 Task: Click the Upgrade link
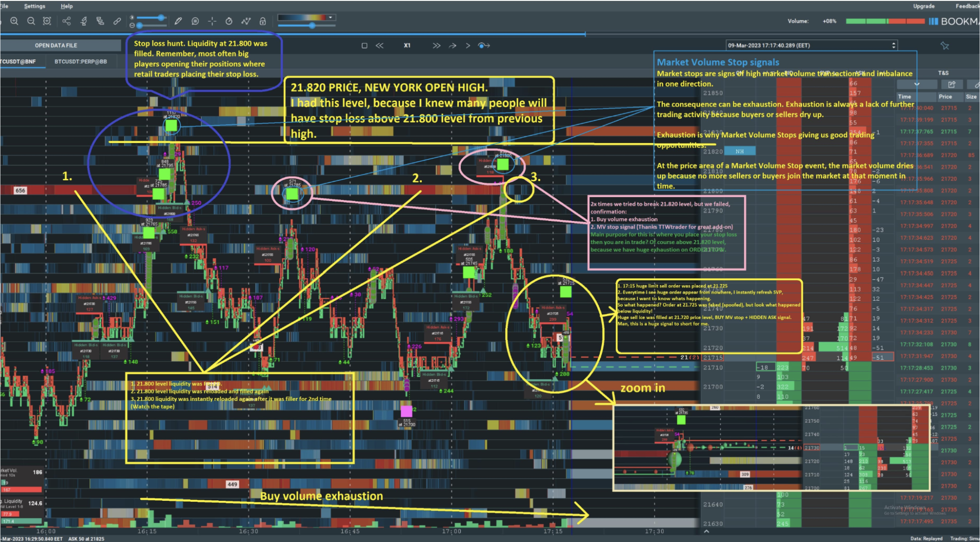[x=924, y=6]
